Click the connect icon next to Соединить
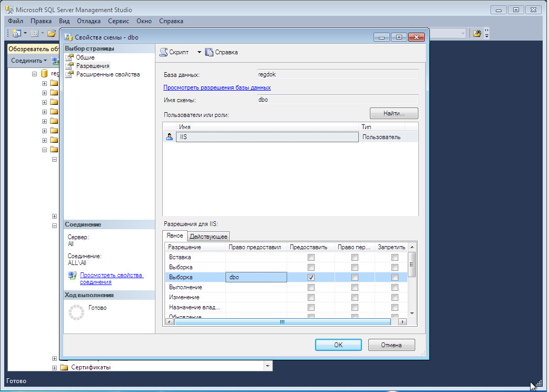The width and height of the screenshot is (549, 392). [55, 61]
